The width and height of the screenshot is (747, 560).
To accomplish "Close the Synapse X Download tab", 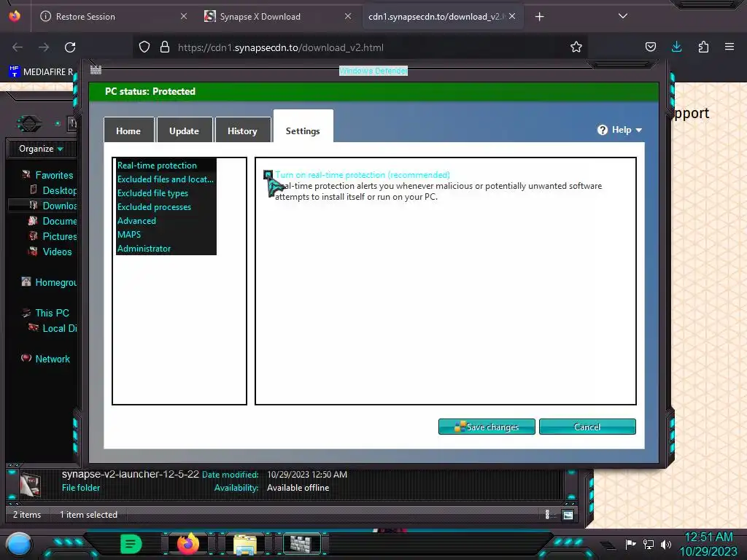I will (x=348, y=16).
